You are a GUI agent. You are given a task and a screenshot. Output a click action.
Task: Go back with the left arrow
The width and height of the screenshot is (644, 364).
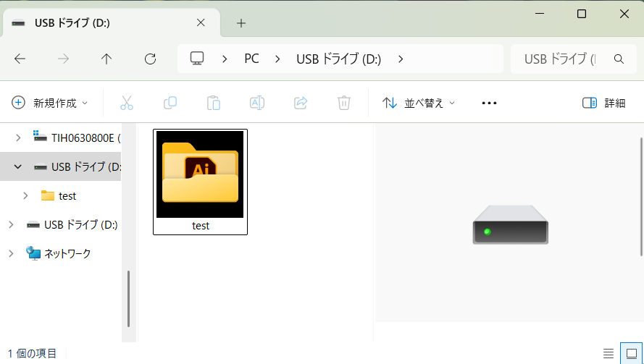point(20,59)
